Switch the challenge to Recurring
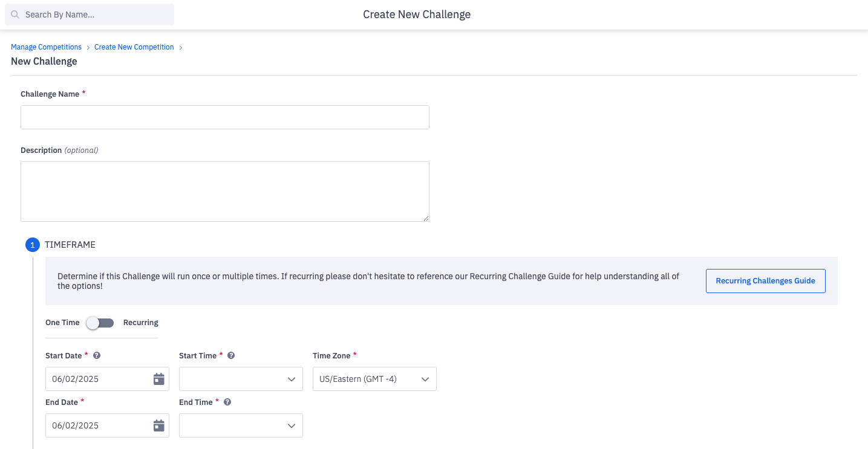 tap(140, 322)
